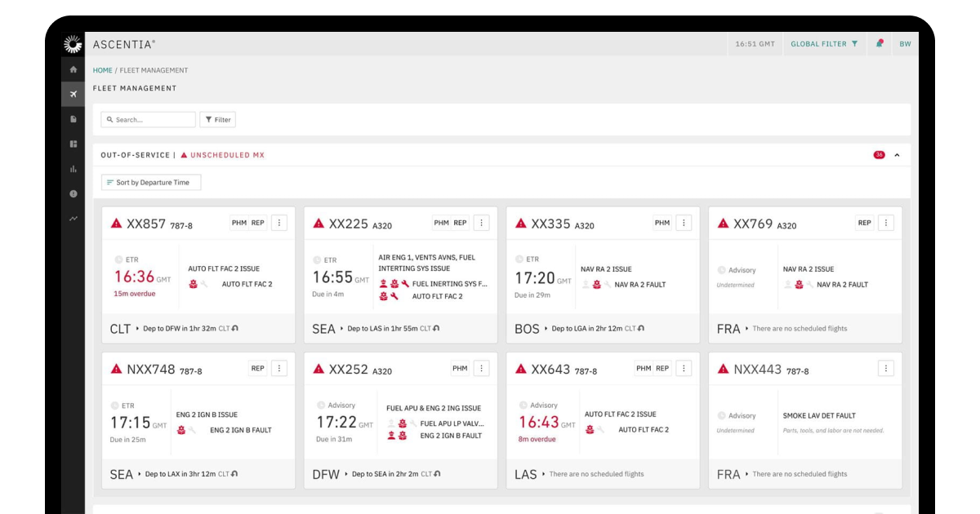980x514 pixels.
Task: Click the red warning triangle beside XX225
Action: tap(318, 223)
